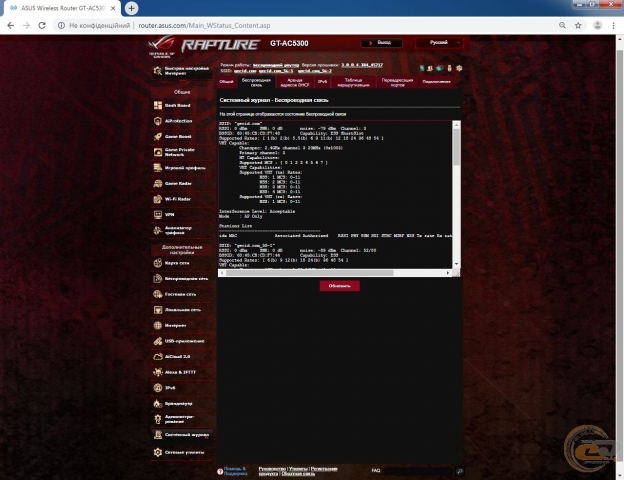Open Быстрая настройка Интернет wizard

[181, 71]
